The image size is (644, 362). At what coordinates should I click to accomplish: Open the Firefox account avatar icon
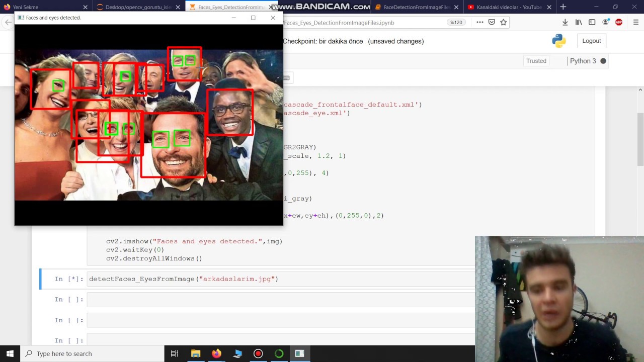tap(606, 22)
